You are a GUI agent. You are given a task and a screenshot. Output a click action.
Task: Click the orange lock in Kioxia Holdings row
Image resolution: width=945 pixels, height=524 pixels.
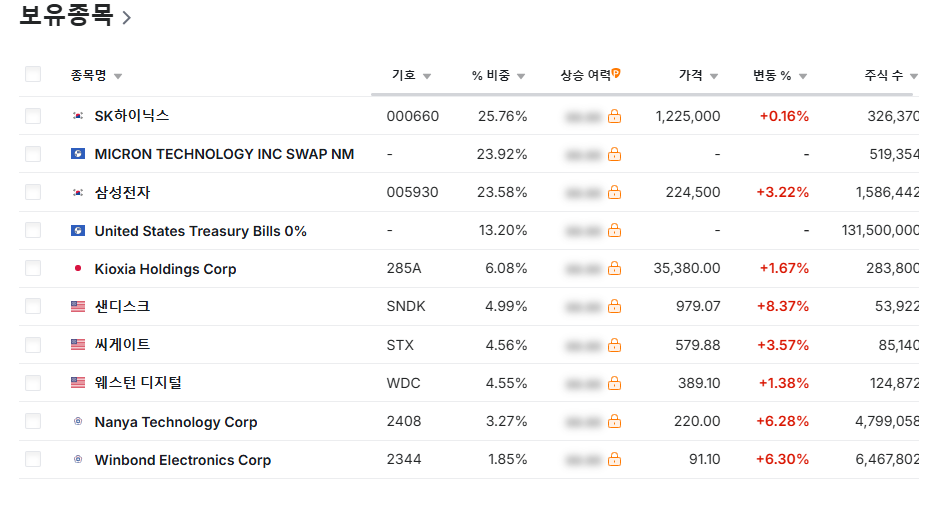coord(614,268)
